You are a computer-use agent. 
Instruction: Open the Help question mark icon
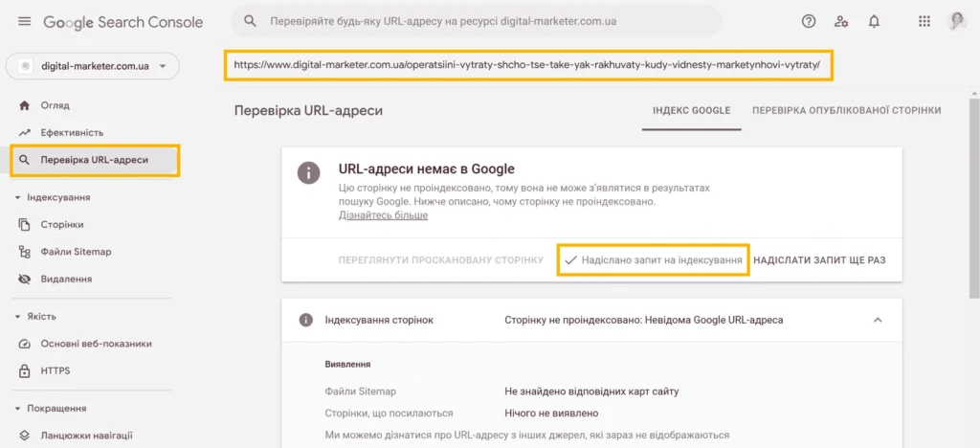click(809, 22)
